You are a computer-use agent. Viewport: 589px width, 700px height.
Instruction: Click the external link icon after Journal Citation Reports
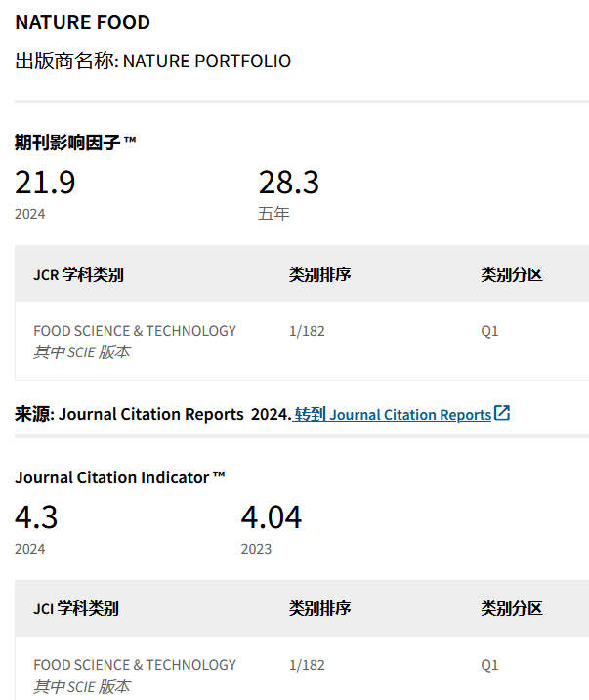(x=502, y=413)
